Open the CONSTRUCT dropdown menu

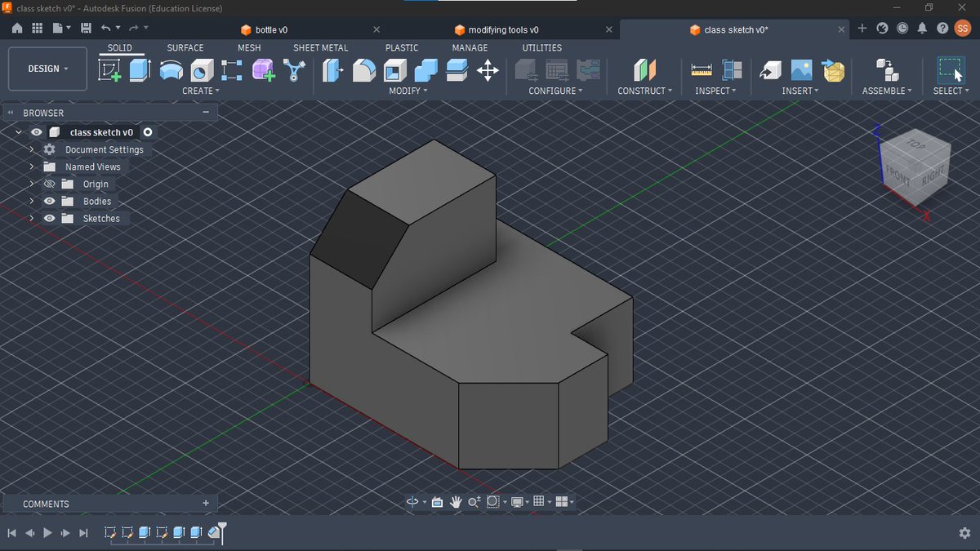(645, 91)
